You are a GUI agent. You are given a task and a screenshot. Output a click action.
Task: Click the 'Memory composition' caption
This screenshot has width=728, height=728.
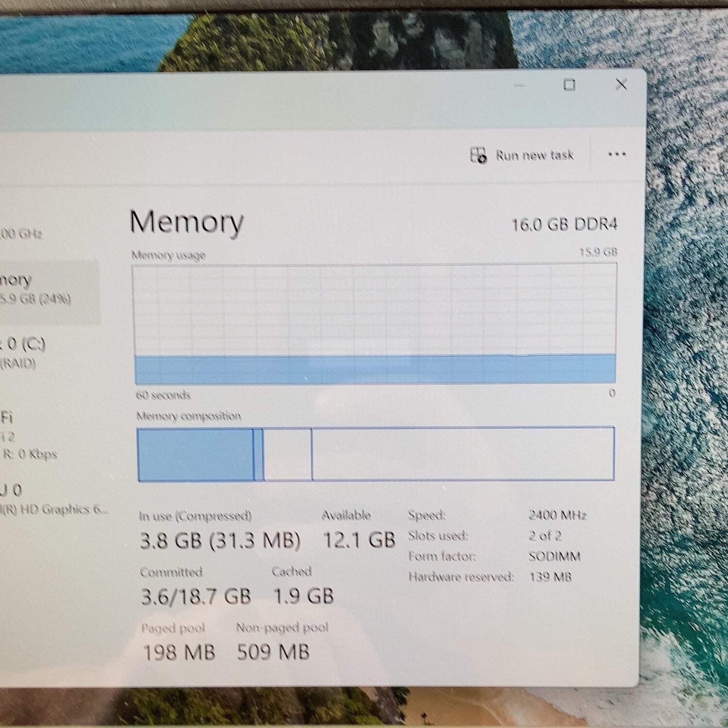coord(188,416)
